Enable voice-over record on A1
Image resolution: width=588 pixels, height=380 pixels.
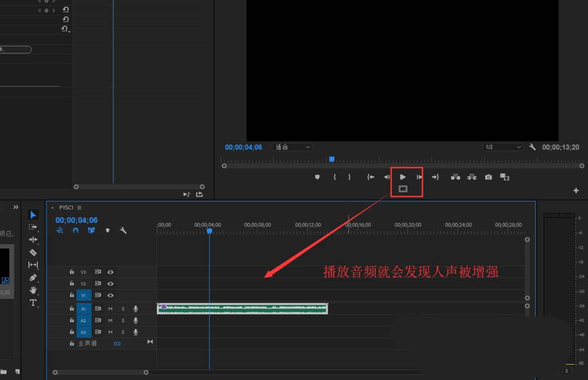click(x=136, y=309)
